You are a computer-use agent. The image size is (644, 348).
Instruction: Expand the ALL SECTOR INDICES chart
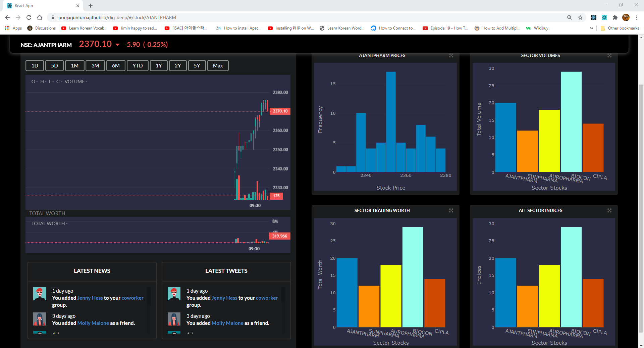coord(609,211)
